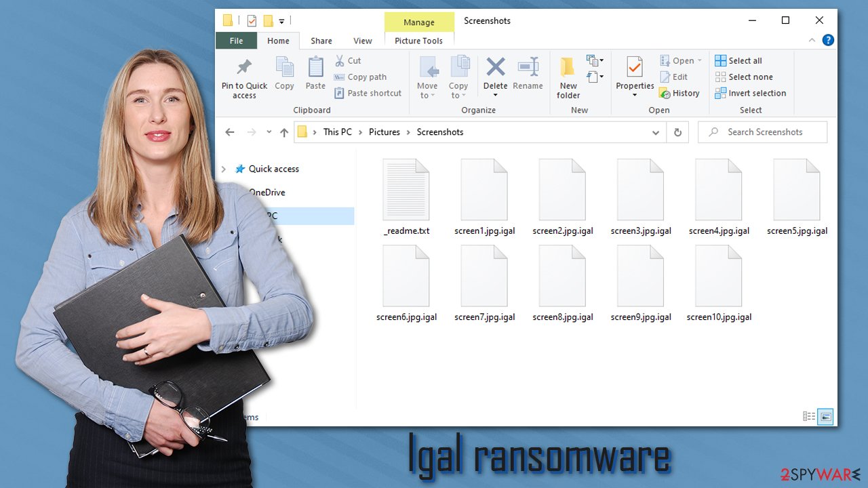Open Recent locations dropdown arrow
Viewport: 868px width, 488px height.
click(269, 132)
